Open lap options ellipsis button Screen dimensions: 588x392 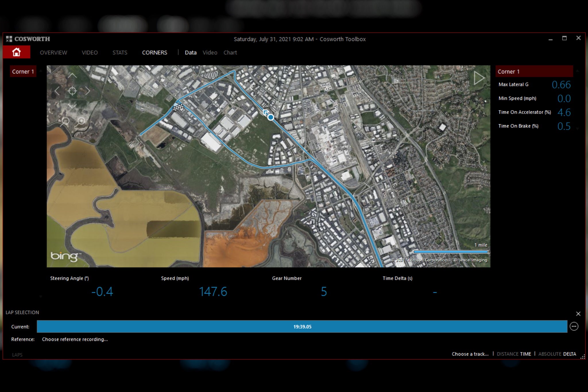pyautogui.click(x=574, y=326)
